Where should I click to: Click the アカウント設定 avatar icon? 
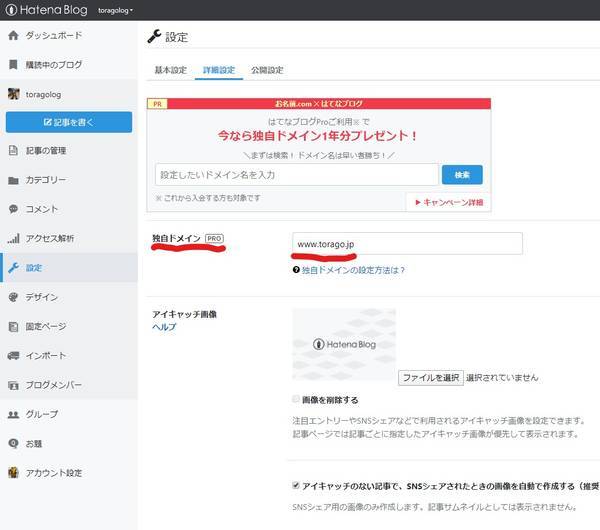[13, 473]
